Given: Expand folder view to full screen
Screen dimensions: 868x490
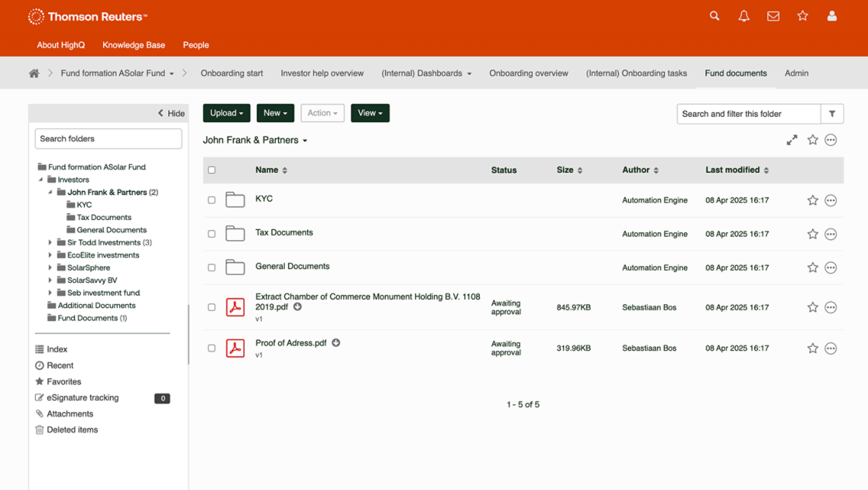Looking at the screenshot, I should (791, 140).
